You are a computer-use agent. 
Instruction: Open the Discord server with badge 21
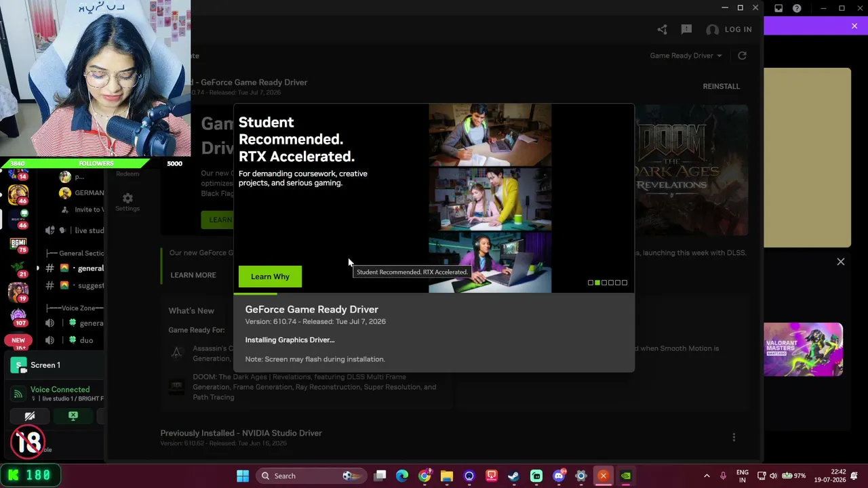point(18,268)
